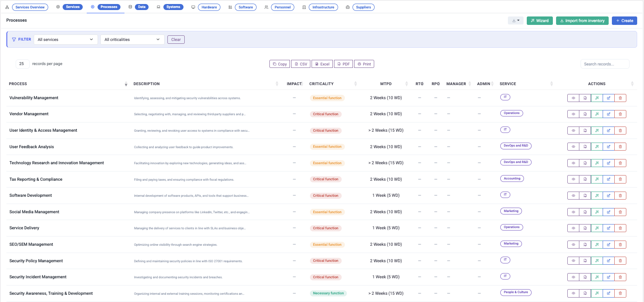View User Feedback Analysis process details
The height and width of the screenshot is (302, 644).
pyautogui.click(x=573, y=147)
